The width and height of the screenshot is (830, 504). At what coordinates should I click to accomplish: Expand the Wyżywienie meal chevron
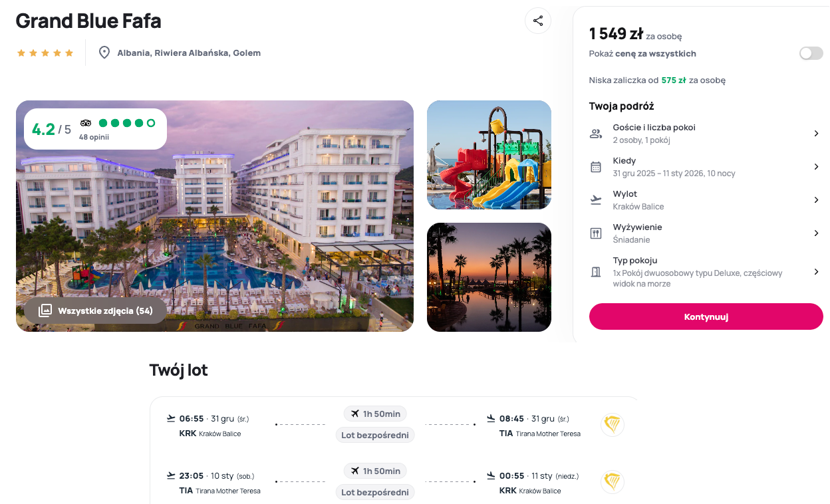816,233
